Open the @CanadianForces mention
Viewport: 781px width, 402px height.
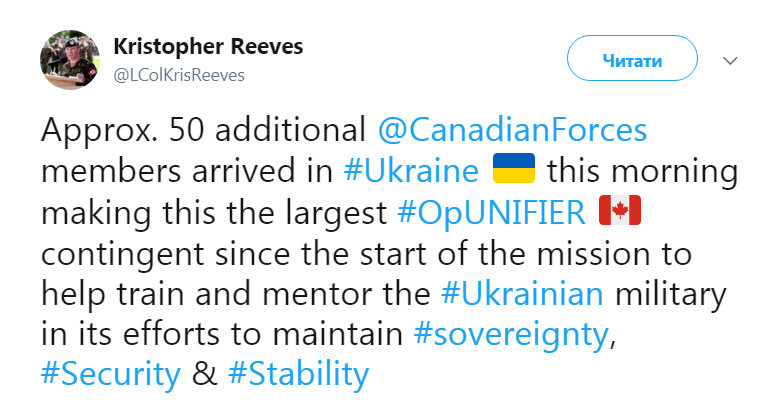tap(512, 130)
